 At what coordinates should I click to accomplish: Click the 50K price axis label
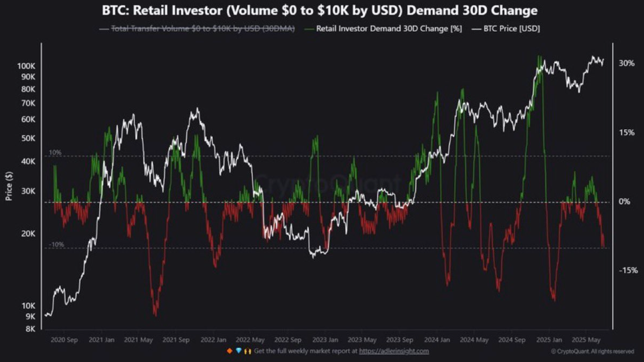tap(28, 138)
